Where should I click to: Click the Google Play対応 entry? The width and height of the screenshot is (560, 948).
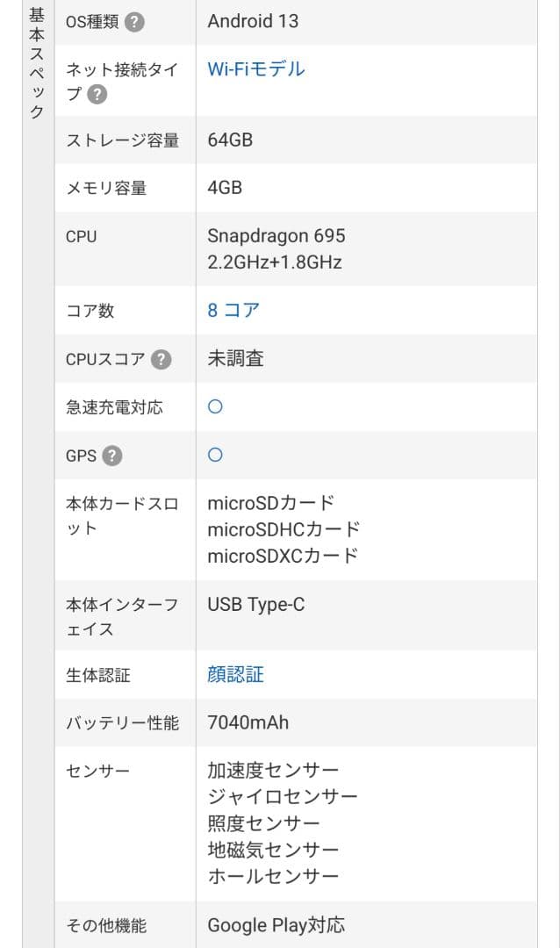[276, 925]
